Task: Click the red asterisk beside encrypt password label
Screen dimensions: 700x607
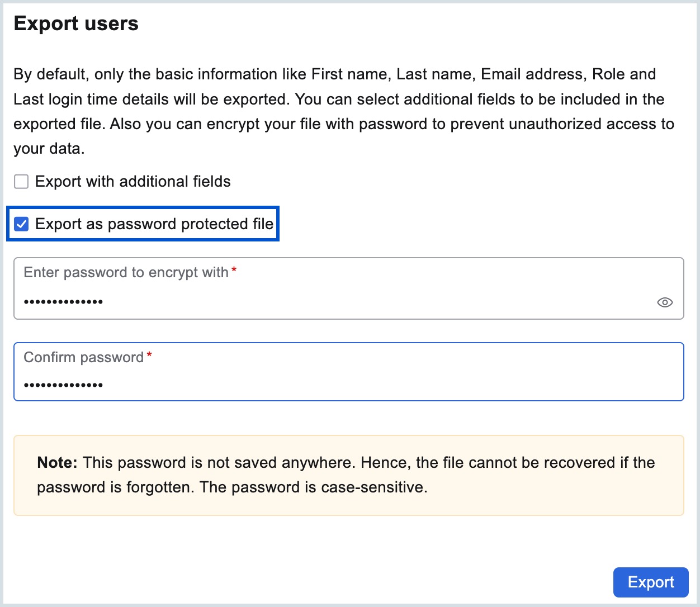Action: tap(234, 271)
